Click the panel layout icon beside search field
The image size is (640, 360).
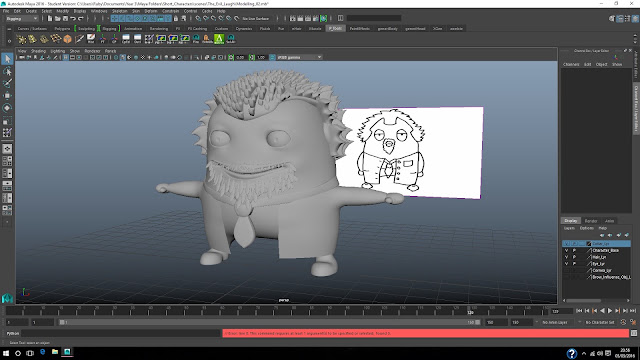[x=340, y=18]
